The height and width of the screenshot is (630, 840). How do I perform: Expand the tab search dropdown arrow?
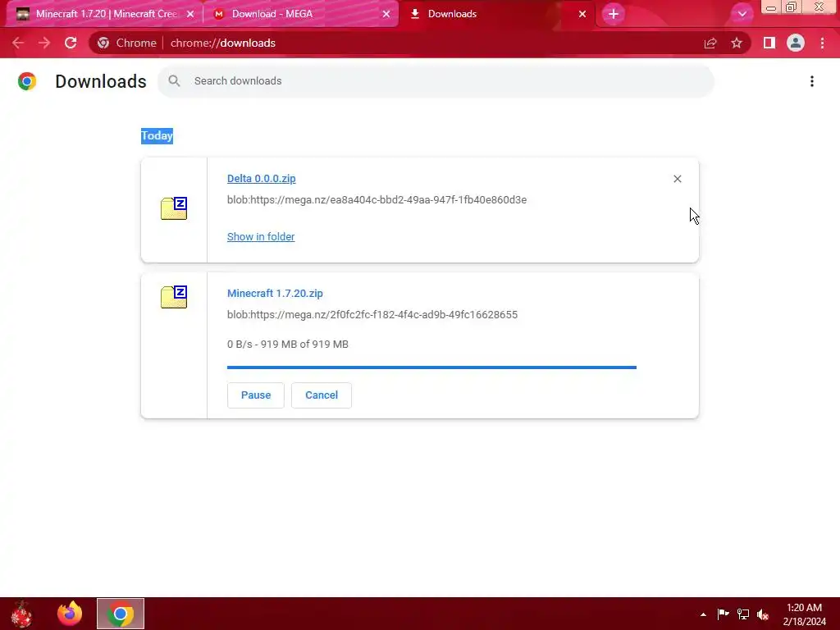tap(742, 14)
